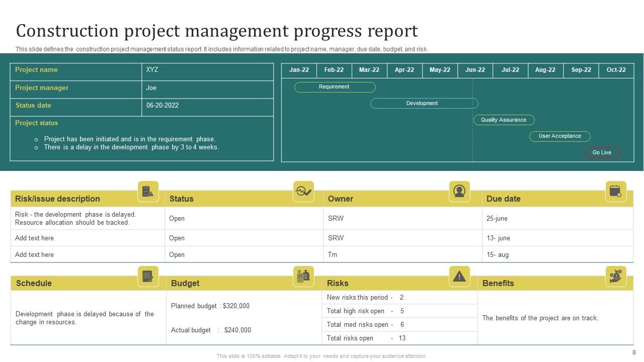The width and height of the screenshot is (644, 362).
Task: Select the Go Live milestone bar
Action: [603, 152]
